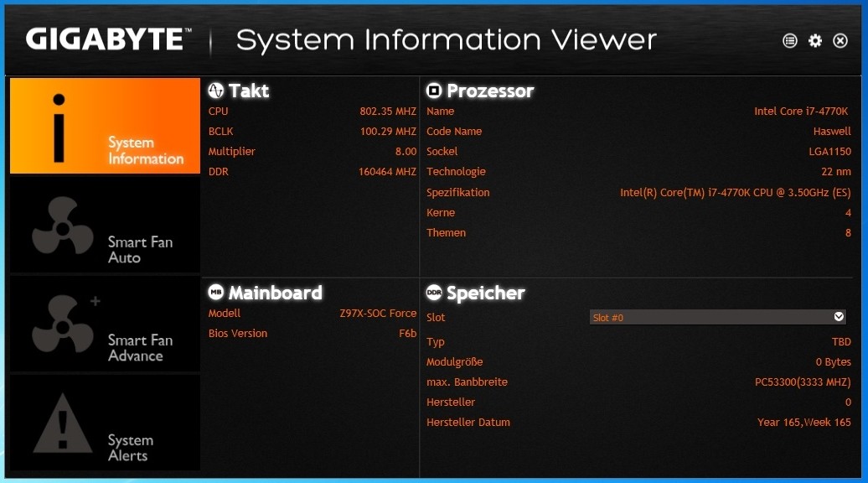The width and height of the screenshot is (868, 483).
Task: Click Hersteller Datum value Year 165,Week 165
Action: [803, 422]
